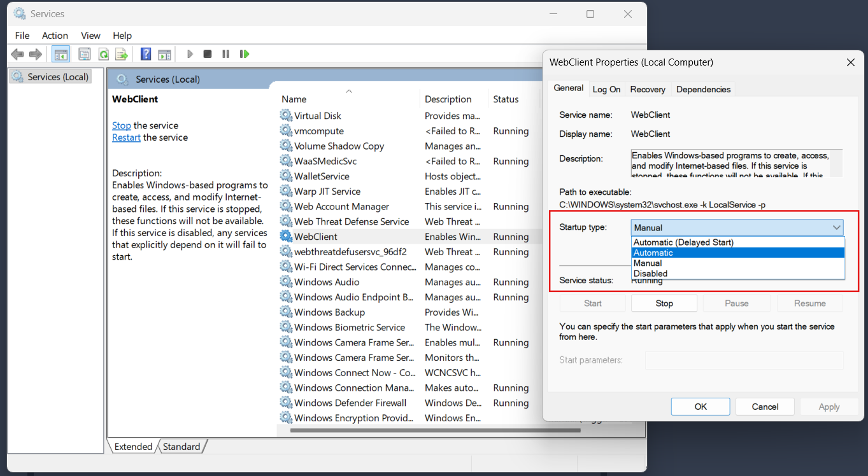Click the gear icon beside WaaSMedicSvc
This screenshot has width=868, height=476.
(x=286, y=161)
